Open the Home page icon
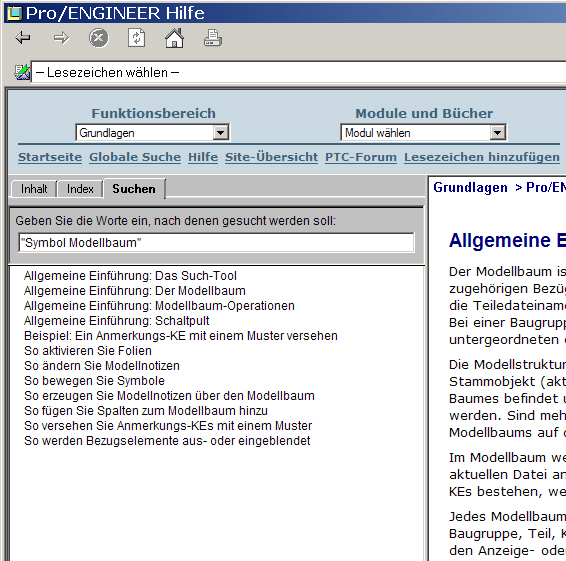The height and width of the screenshot is (561, 566). tap(174, 38)
